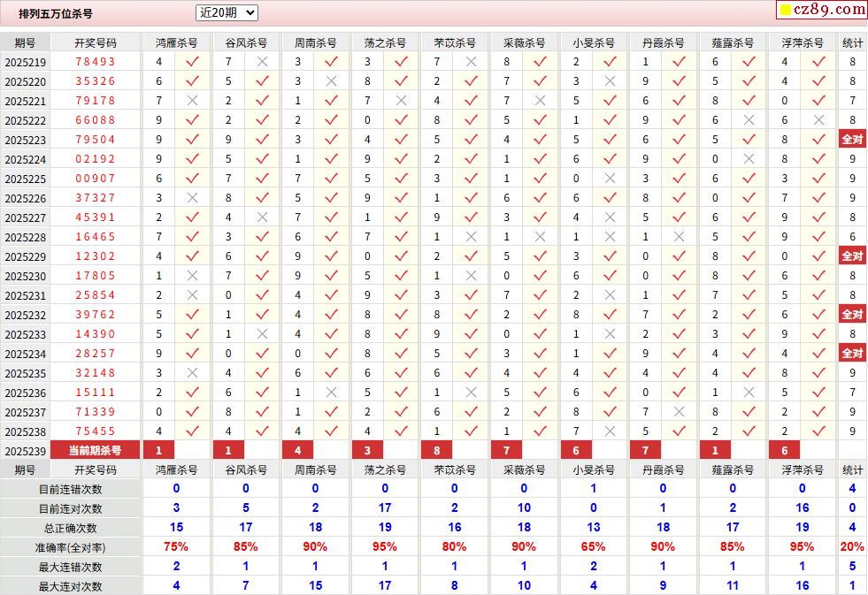
Task: Click the grey X mark for 浮萍杀号 in row 2025222
Action: point(818,120)
